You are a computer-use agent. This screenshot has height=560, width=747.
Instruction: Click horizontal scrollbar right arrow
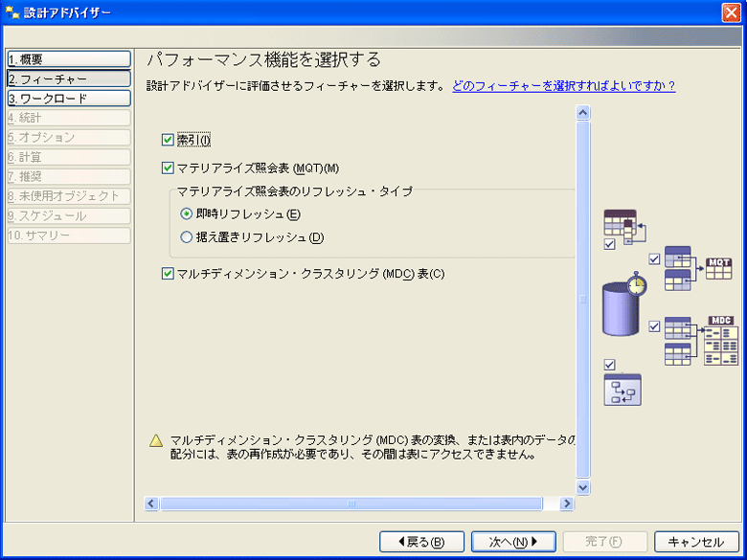coord(566,504)
